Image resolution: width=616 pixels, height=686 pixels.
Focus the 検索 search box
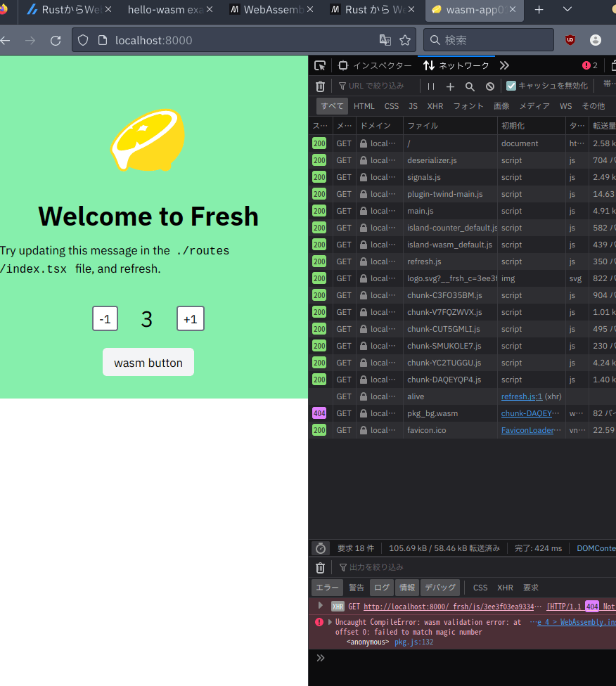(489, 40)
